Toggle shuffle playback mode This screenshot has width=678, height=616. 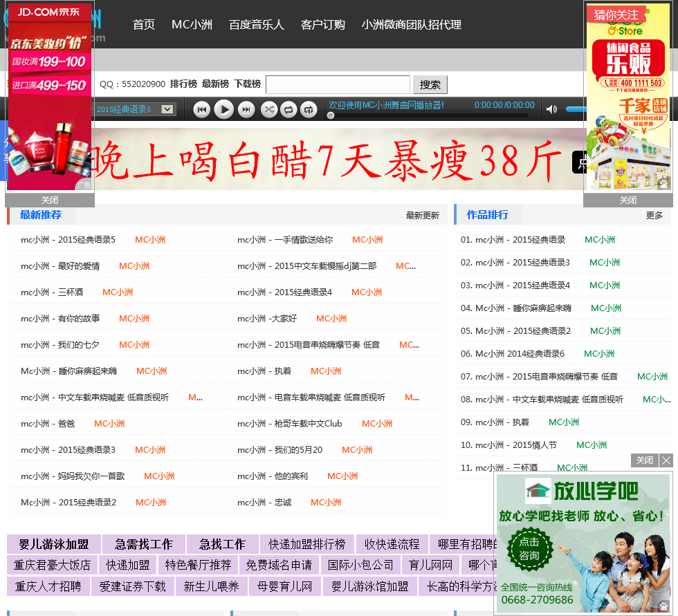pos(269,110)
